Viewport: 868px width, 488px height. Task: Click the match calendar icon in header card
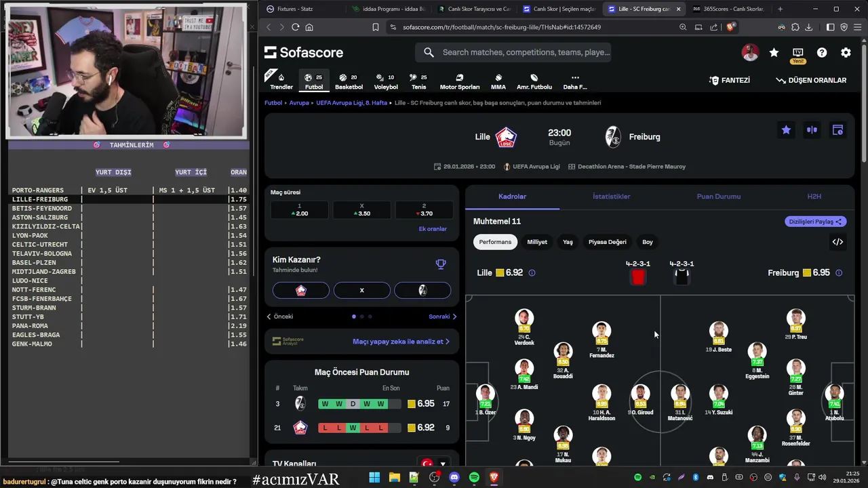(x=837, y=130)
